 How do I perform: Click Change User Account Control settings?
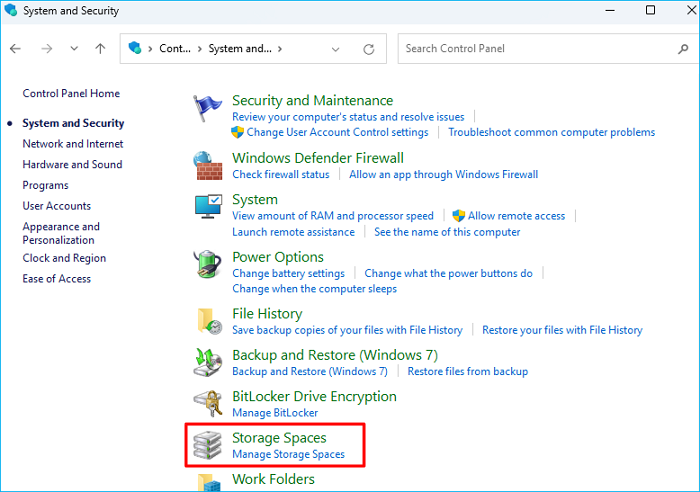337,132
